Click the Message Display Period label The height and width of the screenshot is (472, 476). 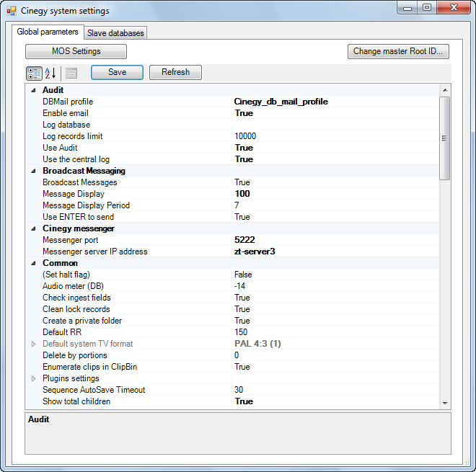point(87,205)
